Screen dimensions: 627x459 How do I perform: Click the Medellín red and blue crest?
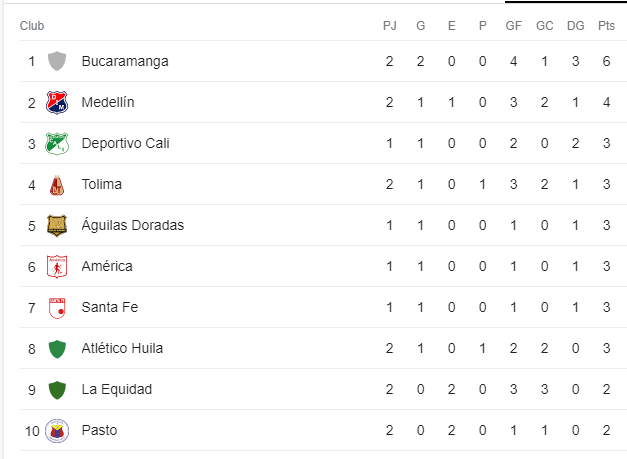pos(57,102)
